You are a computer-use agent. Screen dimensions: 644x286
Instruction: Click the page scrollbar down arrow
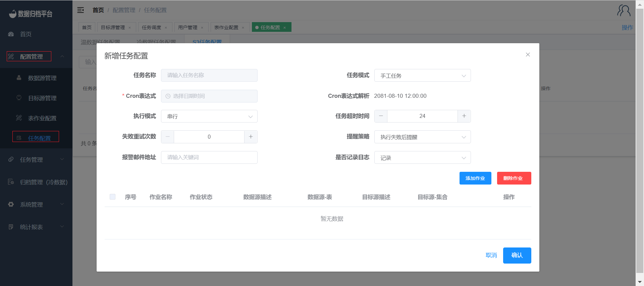(640, 282)
